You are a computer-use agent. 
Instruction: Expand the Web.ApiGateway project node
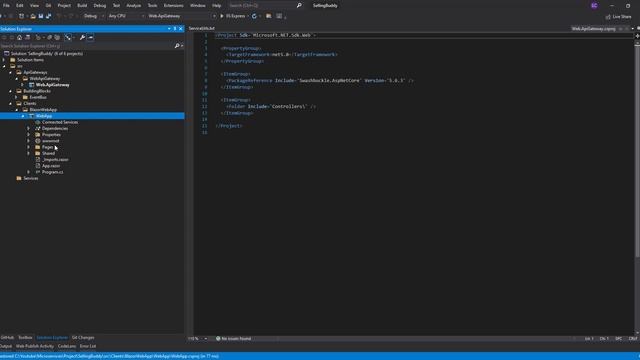23,85
